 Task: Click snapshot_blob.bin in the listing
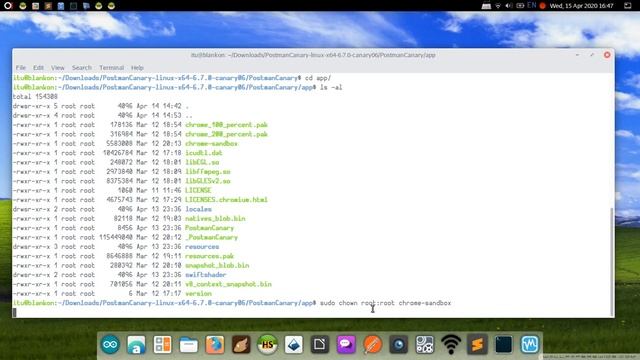pos(217,266)
